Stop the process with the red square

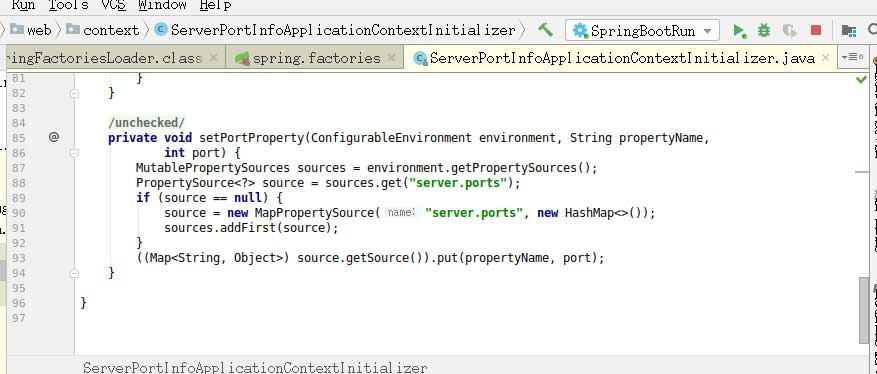[x=816, y=30]
